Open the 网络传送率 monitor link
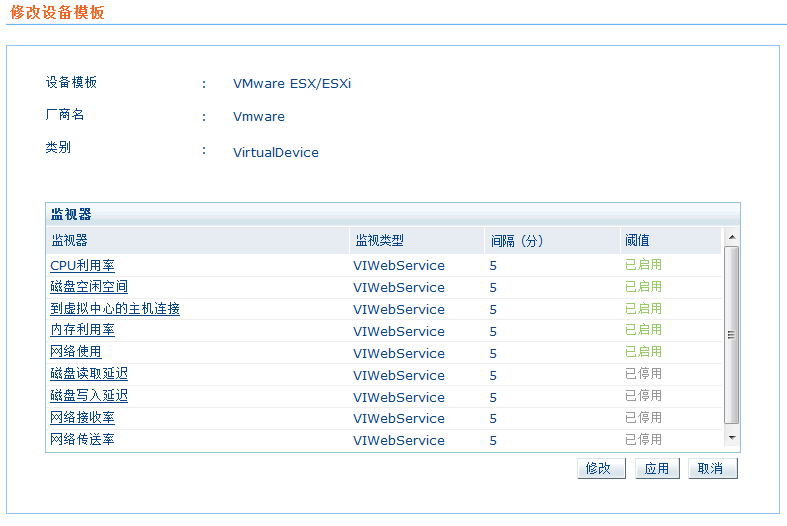787x526 pixels. pyautogui.click(x=82, y=441)
